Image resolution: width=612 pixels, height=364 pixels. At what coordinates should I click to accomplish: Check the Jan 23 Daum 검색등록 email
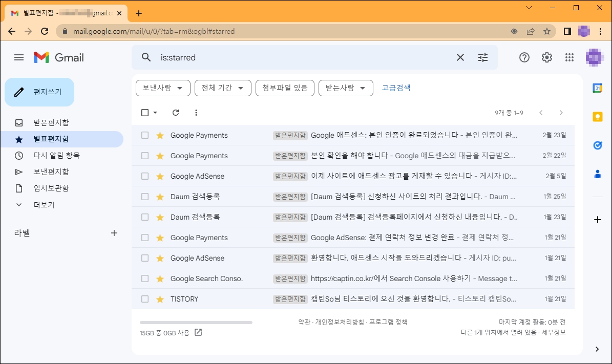pyautogui.click(x=145, y=217)
